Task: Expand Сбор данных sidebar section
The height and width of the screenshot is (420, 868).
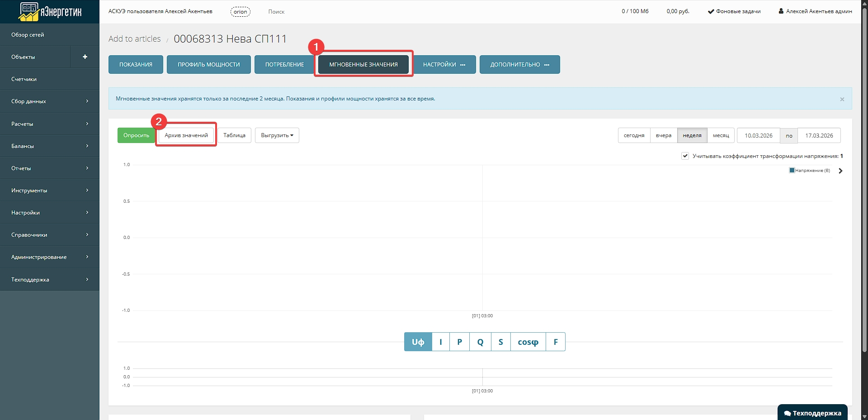Action: [x=50, y=101]
